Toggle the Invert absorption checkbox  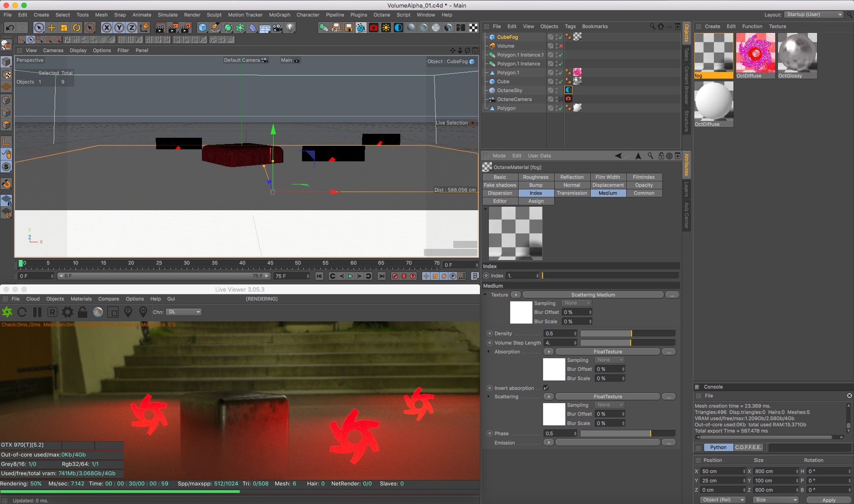pyautogui.click(x=546, y=388)
